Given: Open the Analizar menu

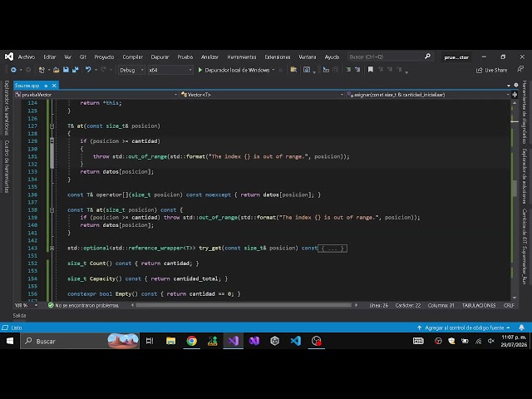Looking at the screenshot, I should (209, 57).
